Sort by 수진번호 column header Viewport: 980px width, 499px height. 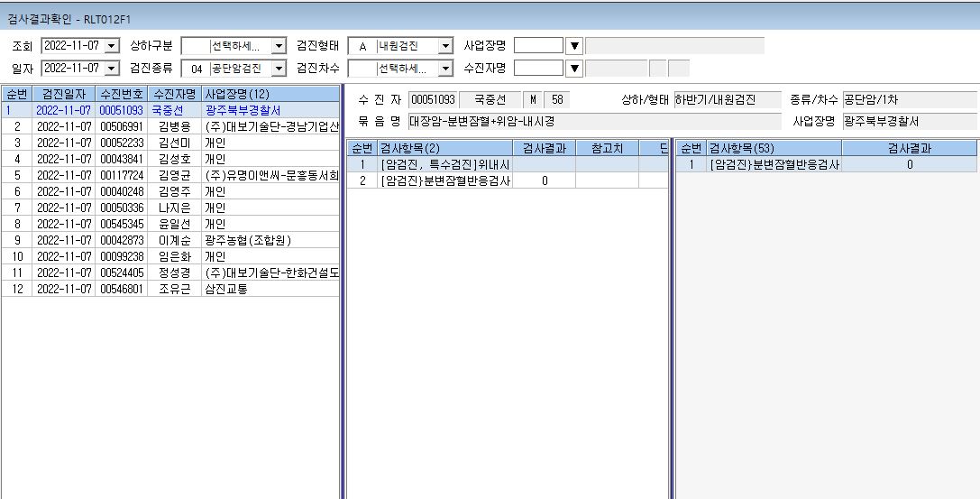(122, 95)
